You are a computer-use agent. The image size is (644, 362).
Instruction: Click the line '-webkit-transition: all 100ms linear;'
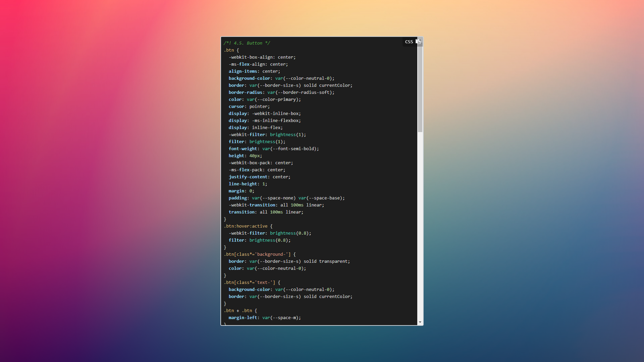[276, 205]
